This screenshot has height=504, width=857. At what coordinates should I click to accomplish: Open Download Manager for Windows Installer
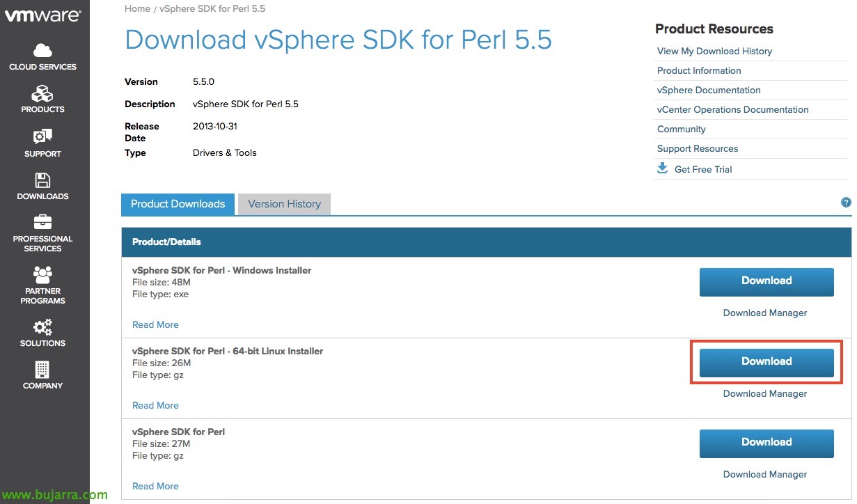click(x=765, y=313)
